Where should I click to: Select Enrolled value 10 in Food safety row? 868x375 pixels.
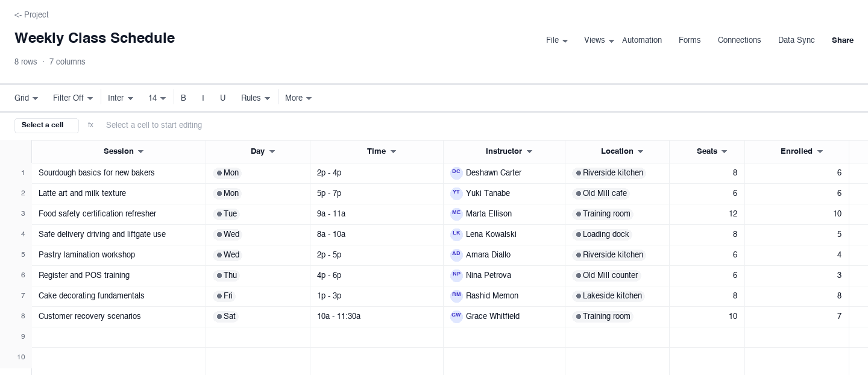[797, 214]
